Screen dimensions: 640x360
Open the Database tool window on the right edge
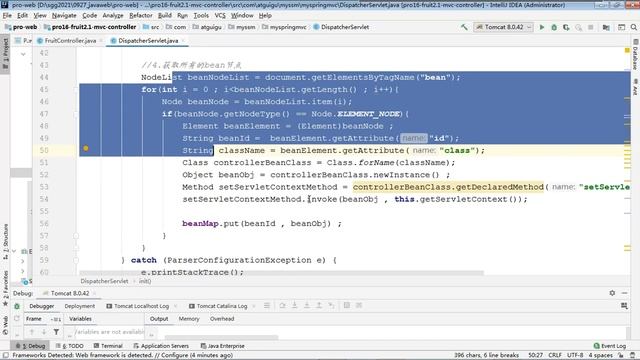click(x=636, y=54)
